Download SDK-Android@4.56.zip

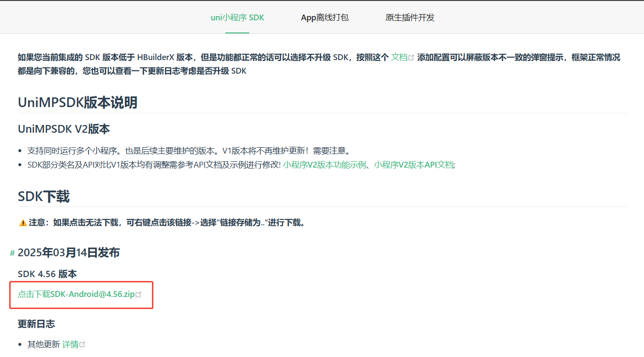pos(76,294)
